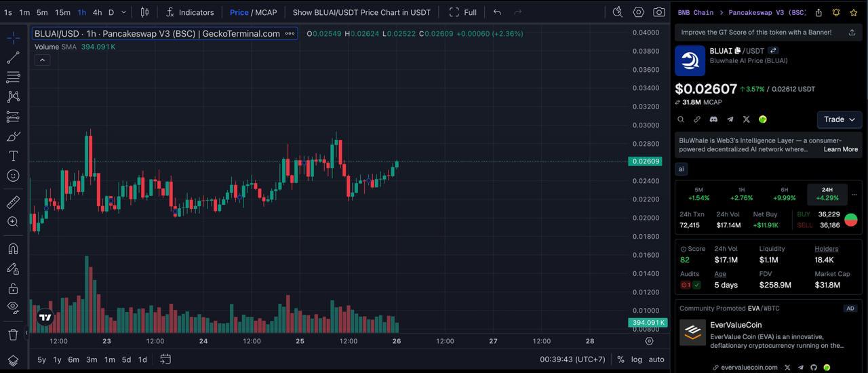Take a chart snapshot with camera icon
Image resolution: width=868 pixels, height=373 pixels.
(659, 12)
